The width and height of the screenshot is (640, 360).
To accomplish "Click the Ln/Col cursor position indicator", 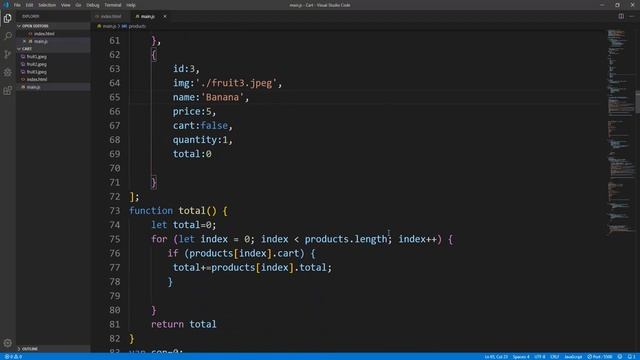I will coord(496,357).
